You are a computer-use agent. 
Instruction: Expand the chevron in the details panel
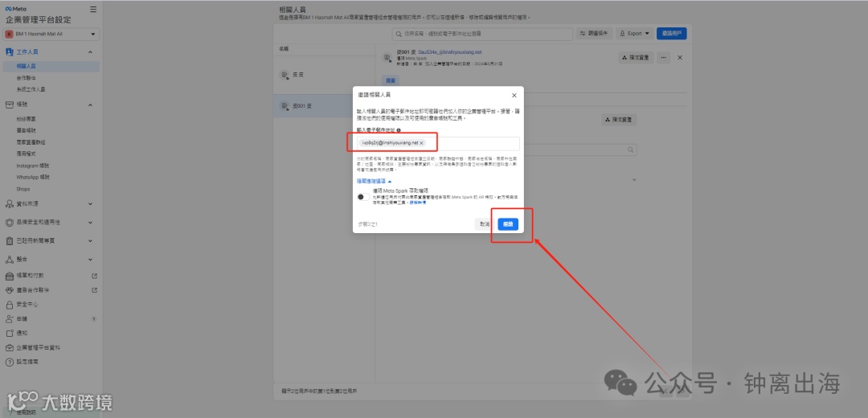[634, 180]
